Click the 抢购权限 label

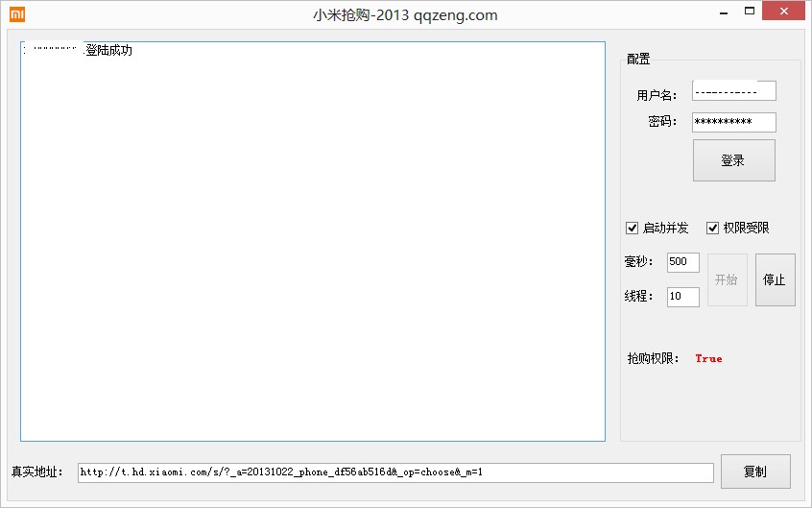(653, 359)
